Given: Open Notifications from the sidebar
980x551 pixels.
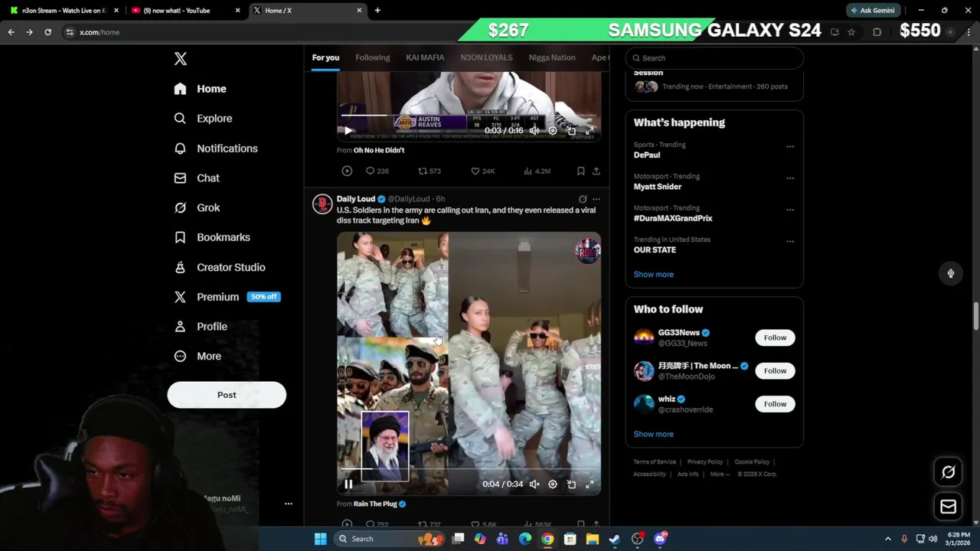Looking at the screenshot, I should [x=216, y=148].
